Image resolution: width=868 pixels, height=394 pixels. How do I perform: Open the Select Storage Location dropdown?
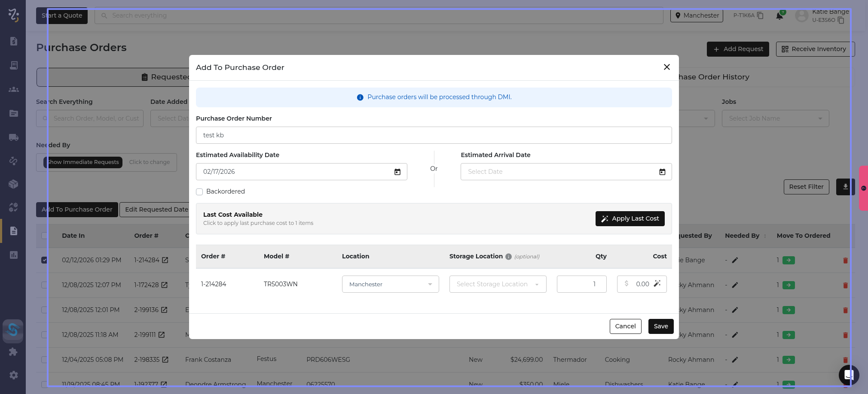498,284
